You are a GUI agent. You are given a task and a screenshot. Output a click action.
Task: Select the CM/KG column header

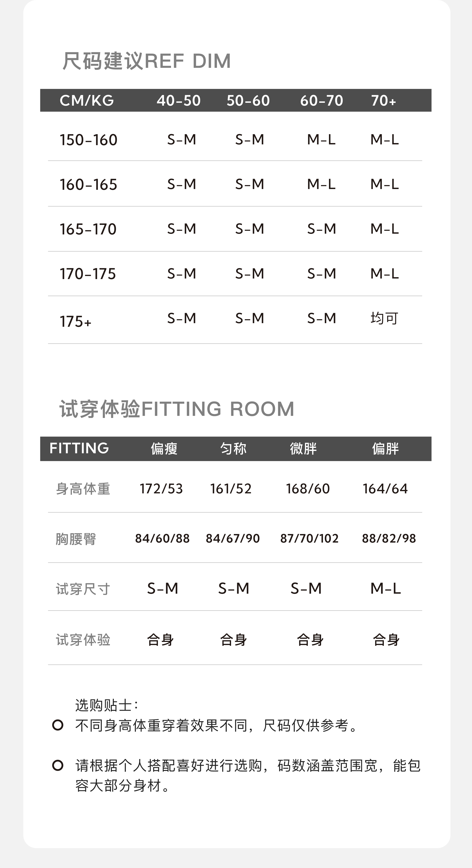[x=87, y=100]
